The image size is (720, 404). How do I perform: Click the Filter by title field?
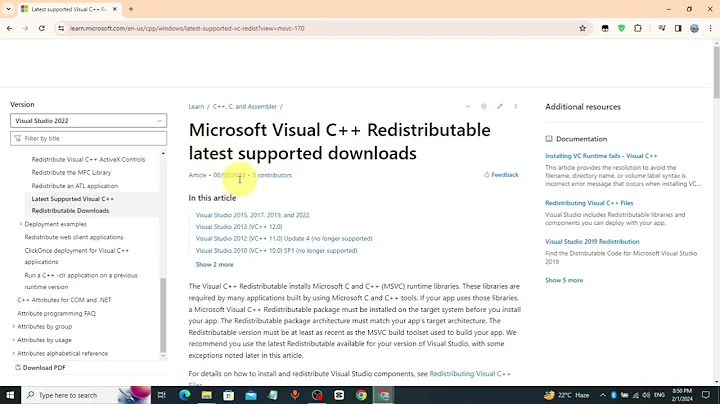[x=89, y=138]
